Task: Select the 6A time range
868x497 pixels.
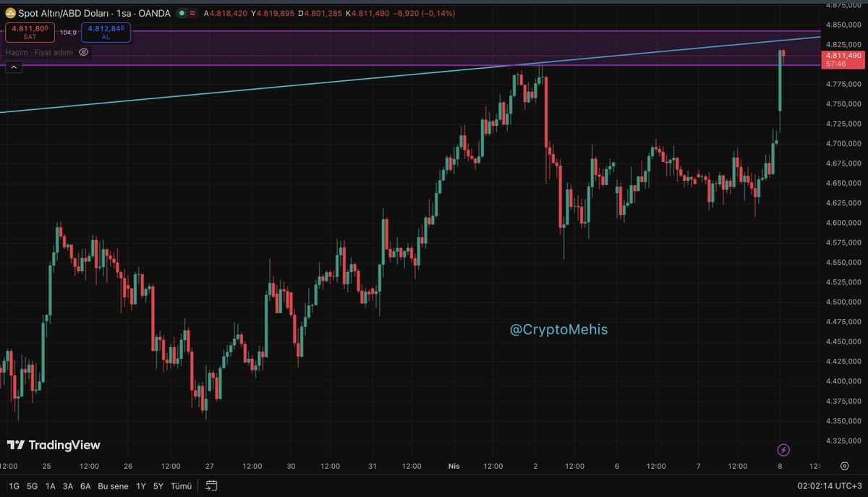Action: [85, 486]
